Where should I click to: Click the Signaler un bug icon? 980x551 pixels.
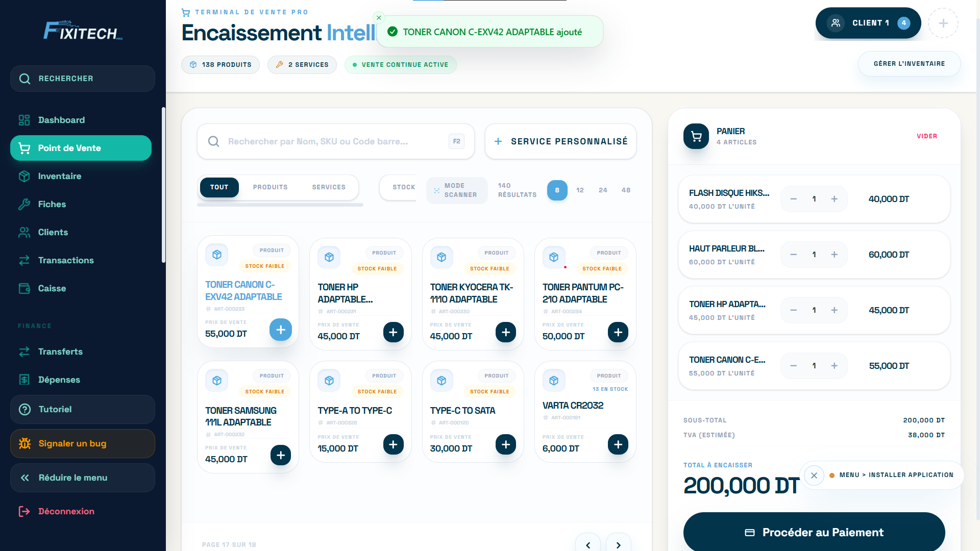click(x=24, y=443)
